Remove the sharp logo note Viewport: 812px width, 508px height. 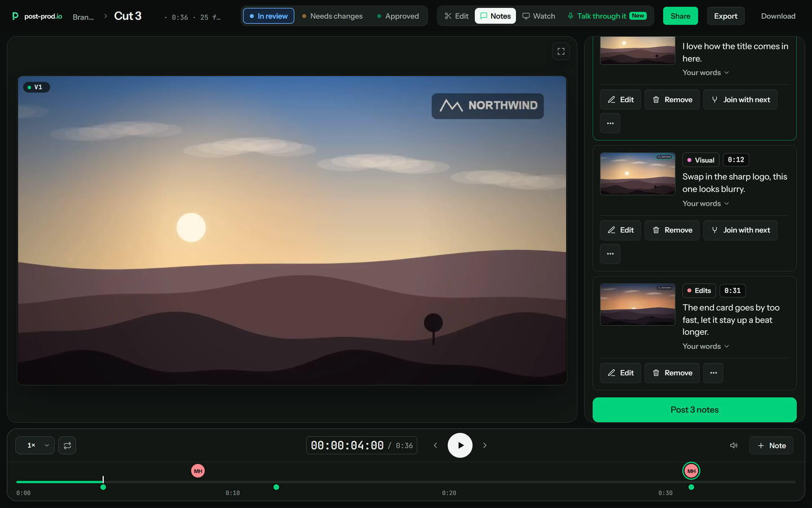tap(672, 230)
